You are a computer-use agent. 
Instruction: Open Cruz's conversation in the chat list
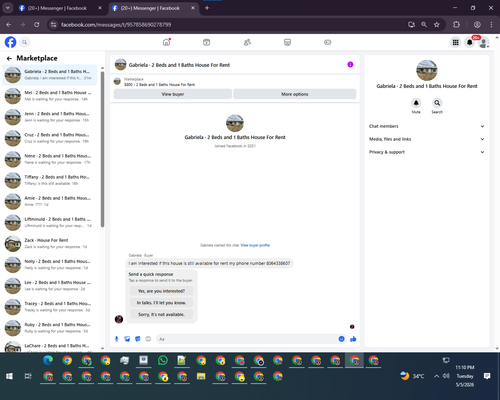tap(50, 138)
